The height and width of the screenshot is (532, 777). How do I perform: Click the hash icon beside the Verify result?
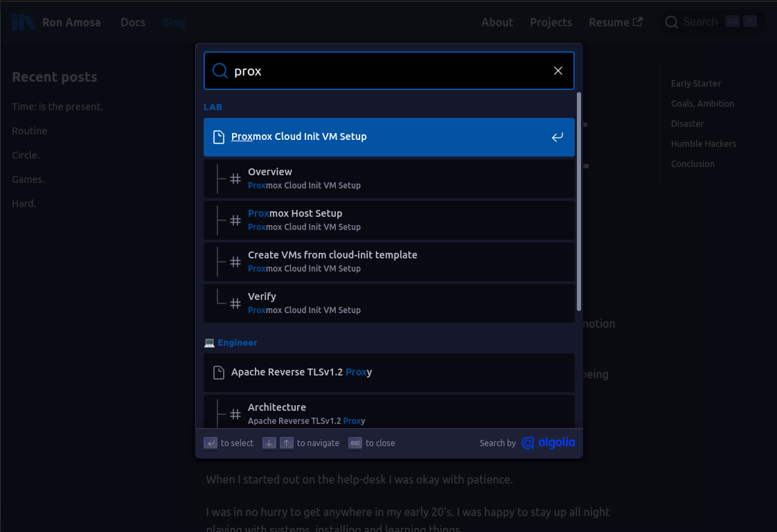[x=235, y=303]
